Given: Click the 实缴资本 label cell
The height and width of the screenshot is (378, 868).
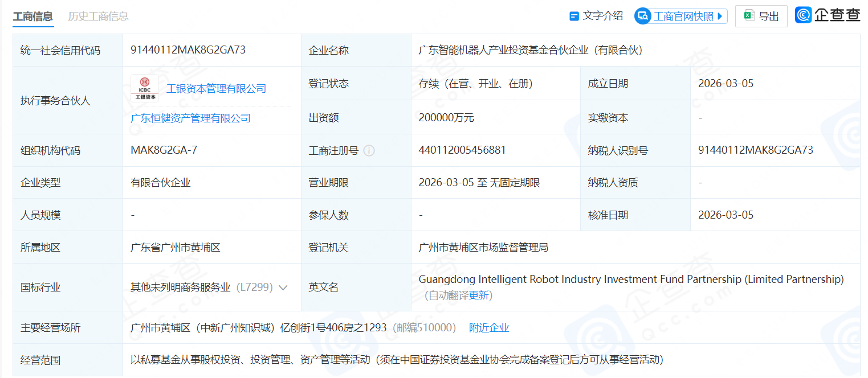Looking at the screenshot, I should tap(635, 117).
